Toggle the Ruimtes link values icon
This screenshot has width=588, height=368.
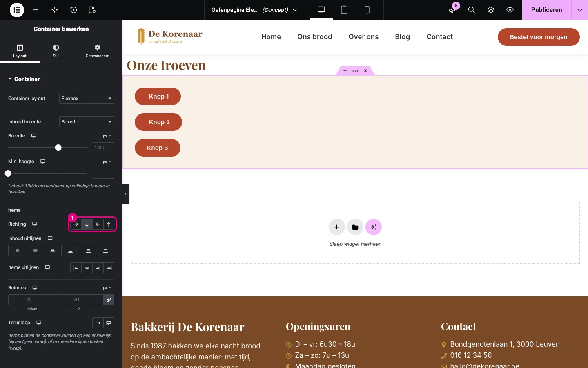(x=109, y=300)
